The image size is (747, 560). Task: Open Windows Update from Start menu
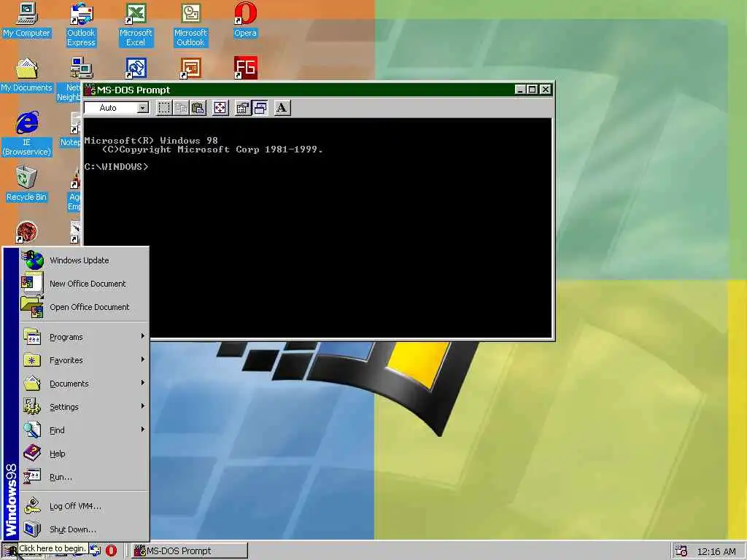coord(85,260)
